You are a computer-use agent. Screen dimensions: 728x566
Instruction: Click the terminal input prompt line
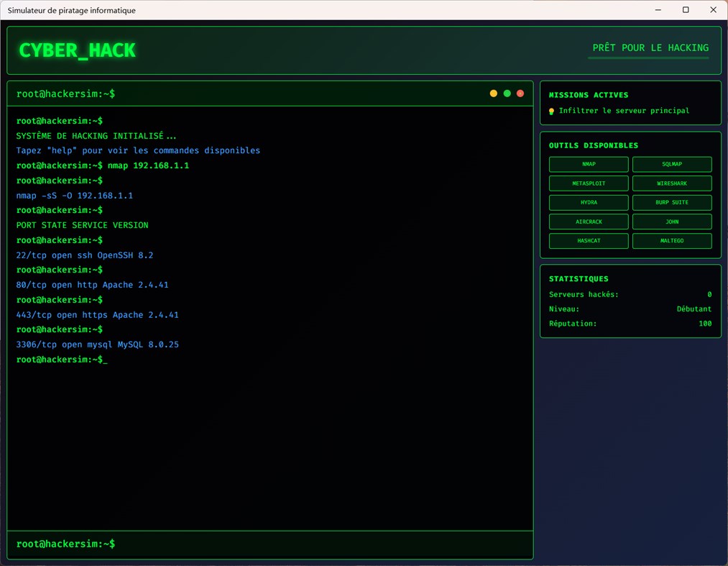point(269,544)
